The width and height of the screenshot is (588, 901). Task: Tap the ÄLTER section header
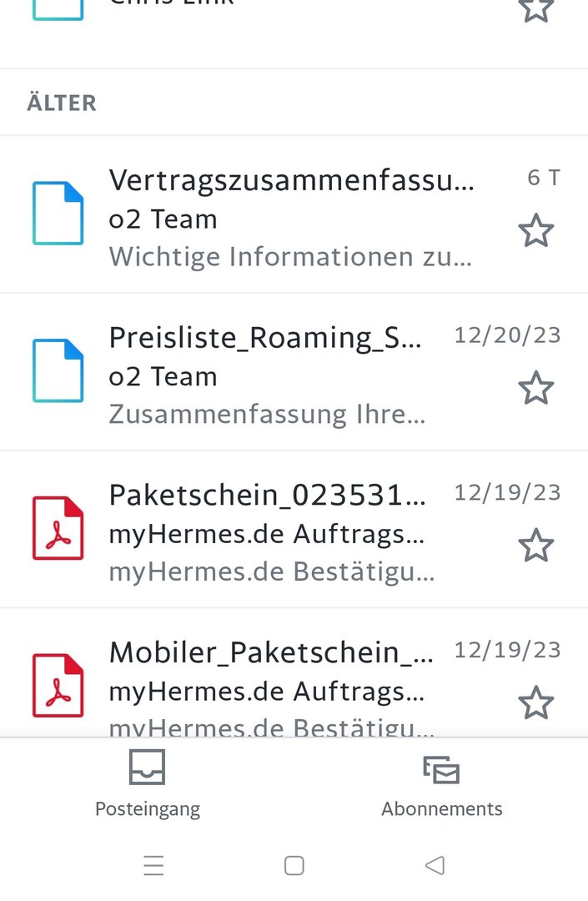coord(62,103)
